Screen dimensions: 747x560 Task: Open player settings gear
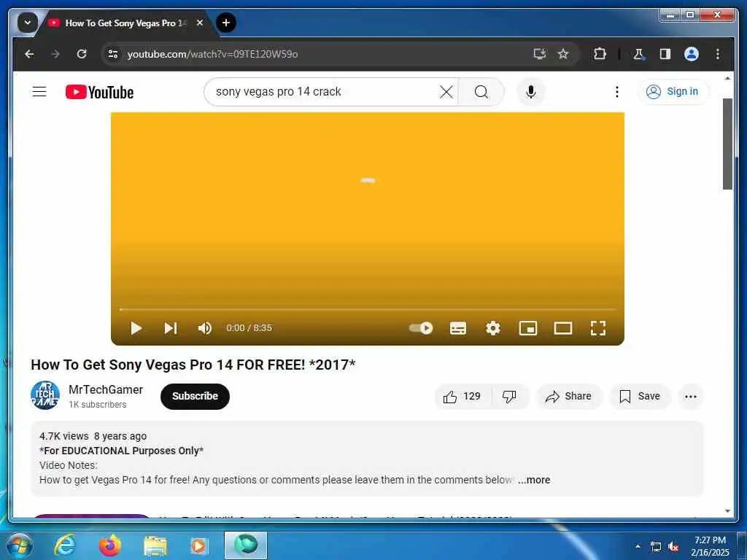coord(492,328)
